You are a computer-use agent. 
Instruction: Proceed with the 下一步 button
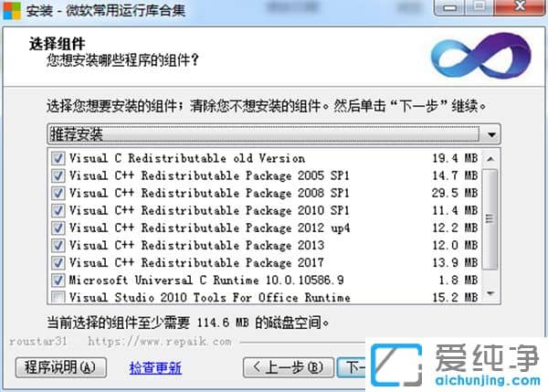click(353, 367)
